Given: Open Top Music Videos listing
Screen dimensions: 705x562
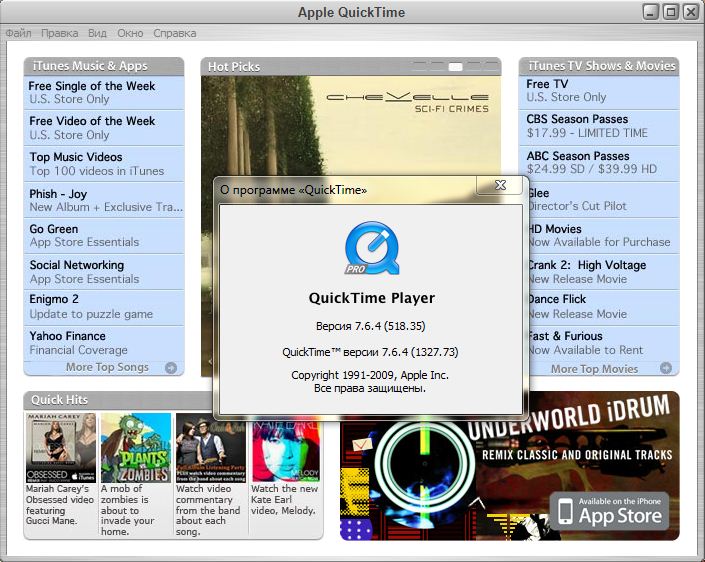Looking at the screenshot, I should pos(104,164).
